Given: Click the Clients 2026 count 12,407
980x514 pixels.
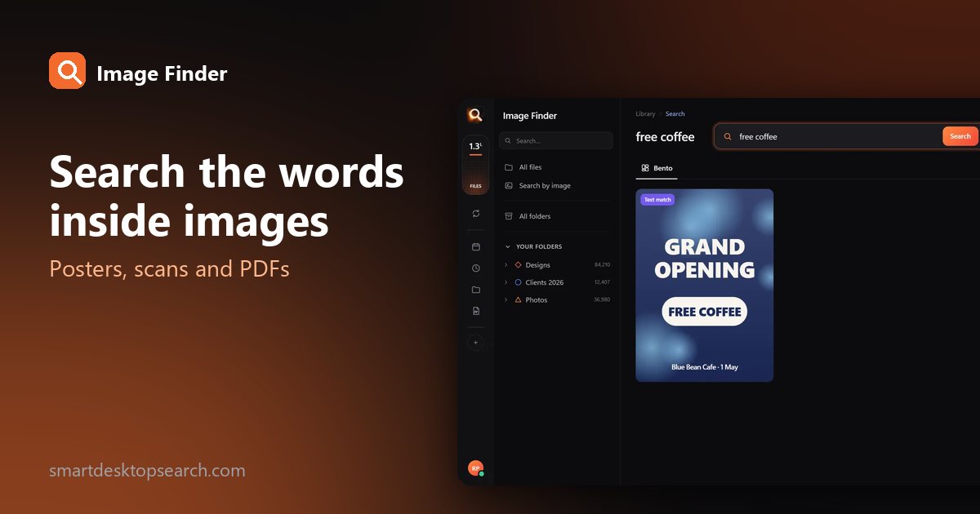Looking at the screenshot, I should 602,282.
